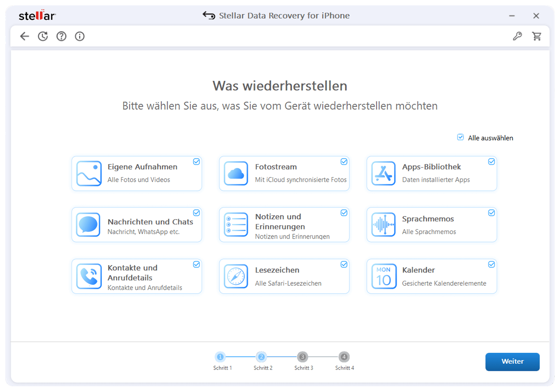Image resolution: width=559 pixels, height=392 pixels.
Task: Open the help question mark icon
Action: pos(61,36)
